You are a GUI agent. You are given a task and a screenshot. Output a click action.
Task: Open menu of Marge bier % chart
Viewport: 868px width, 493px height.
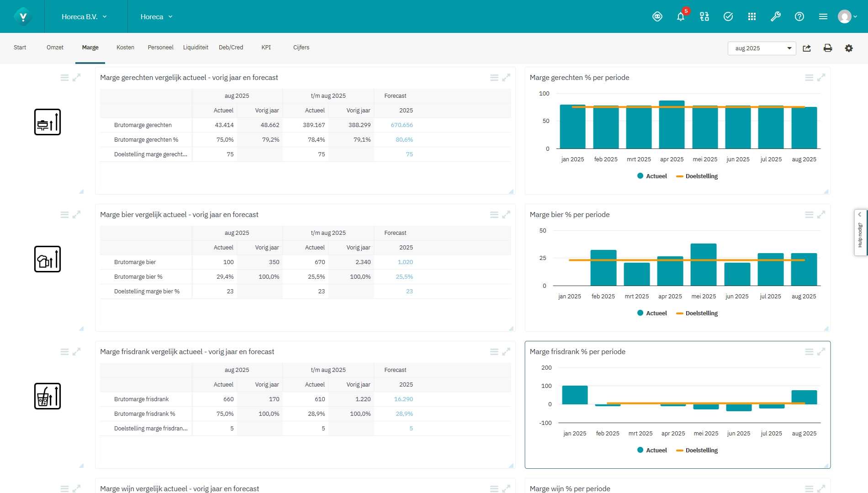tap(809, 215)
